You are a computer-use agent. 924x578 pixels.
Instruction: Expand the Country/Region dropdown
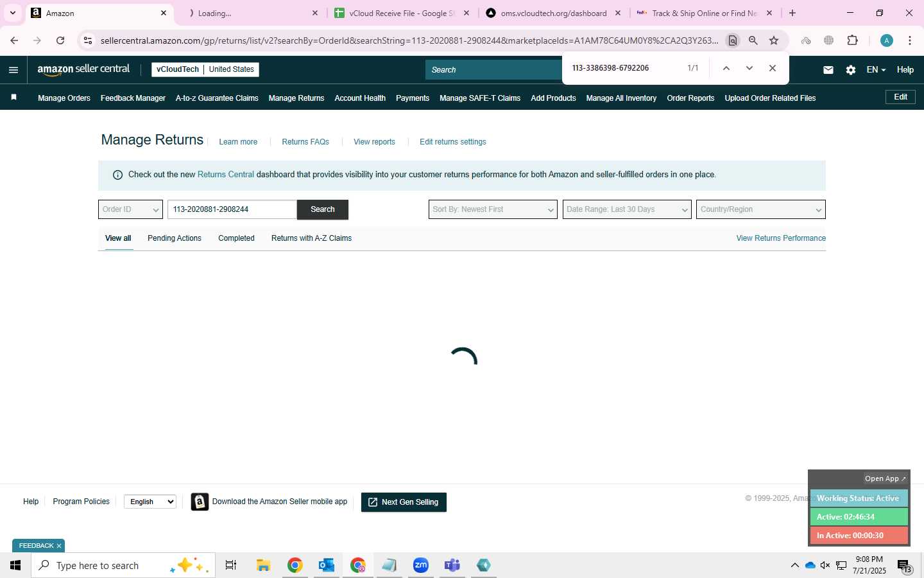761,209
